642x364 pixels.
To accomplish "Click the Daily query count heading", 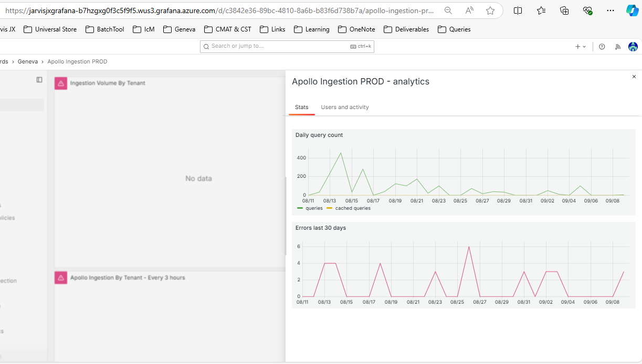I will point(319,135).
